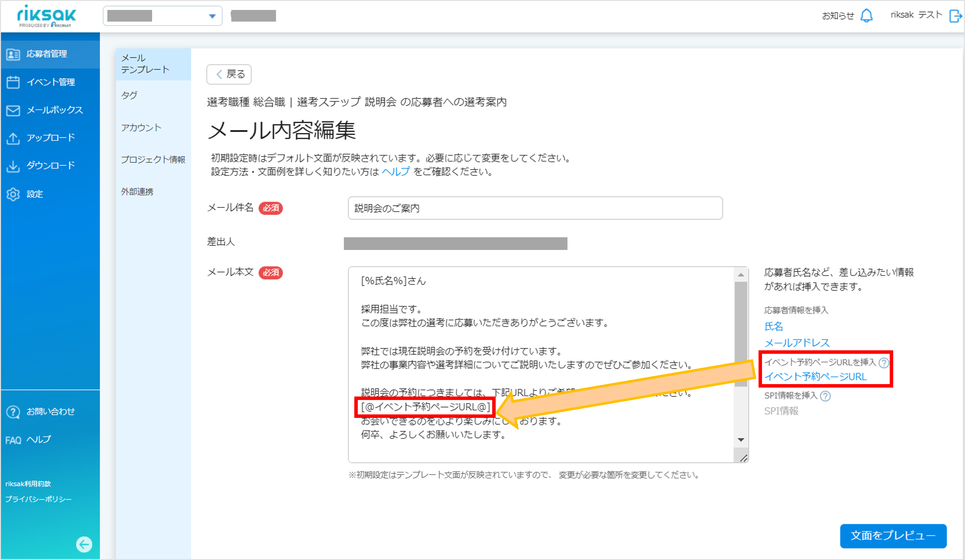Click the ダウンロード download icon
The image size is (965, 560).
(x=13, y=166)
